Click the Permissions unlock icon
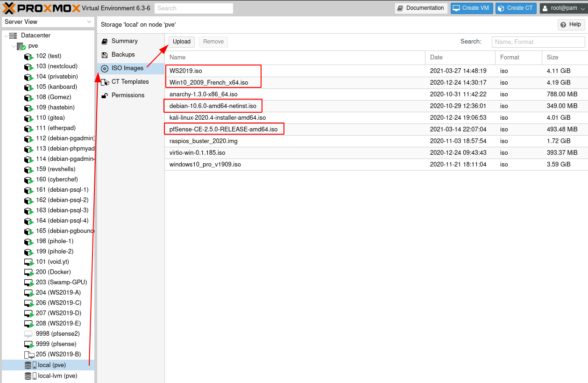Screen dimensions: 588x383 (x=105, y=95)
